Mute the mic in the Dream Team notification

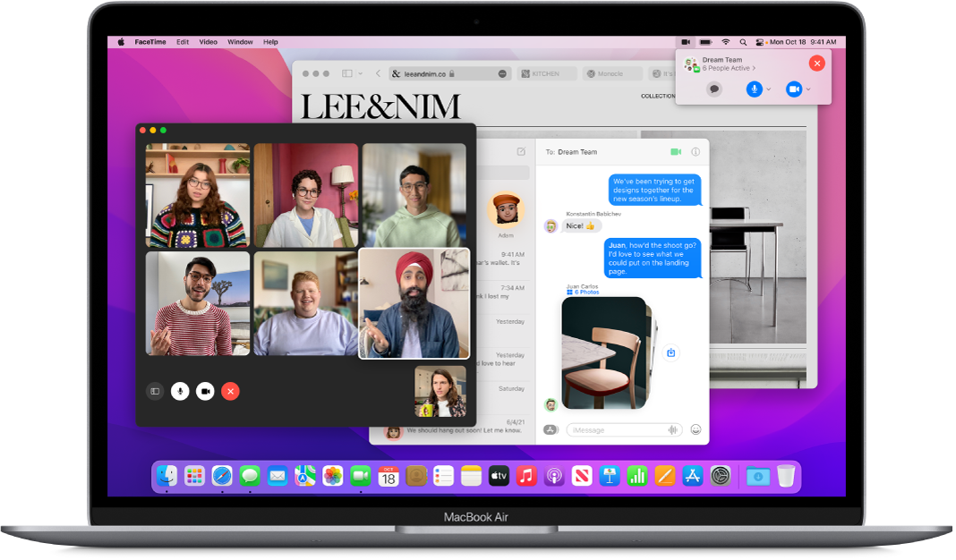point(754,89)
